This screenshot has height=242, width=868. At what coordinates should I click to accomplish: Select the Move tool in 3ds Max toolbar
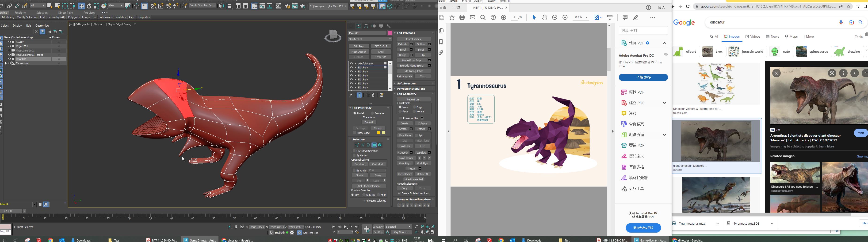[x=81, y=6]
